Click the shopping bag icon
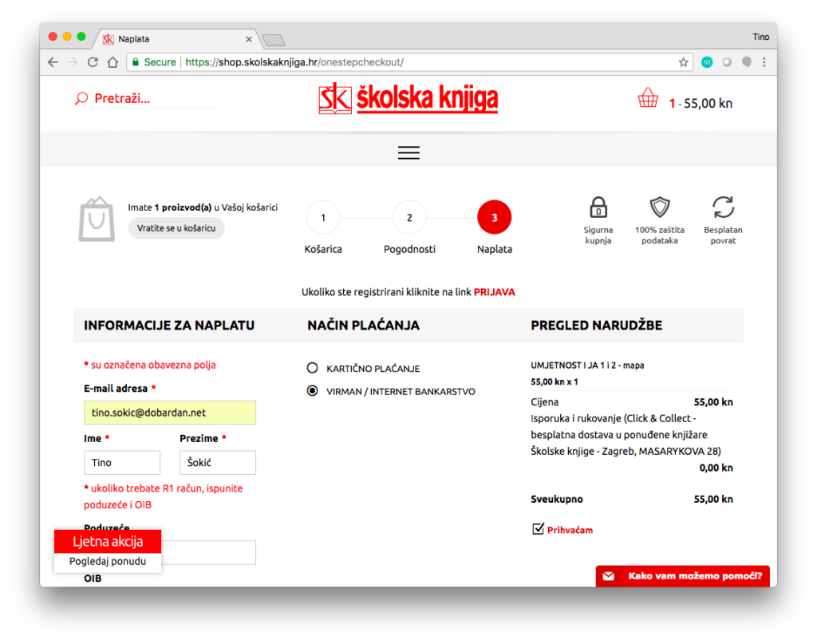817x644 pixels. click(x=96, y=219)
